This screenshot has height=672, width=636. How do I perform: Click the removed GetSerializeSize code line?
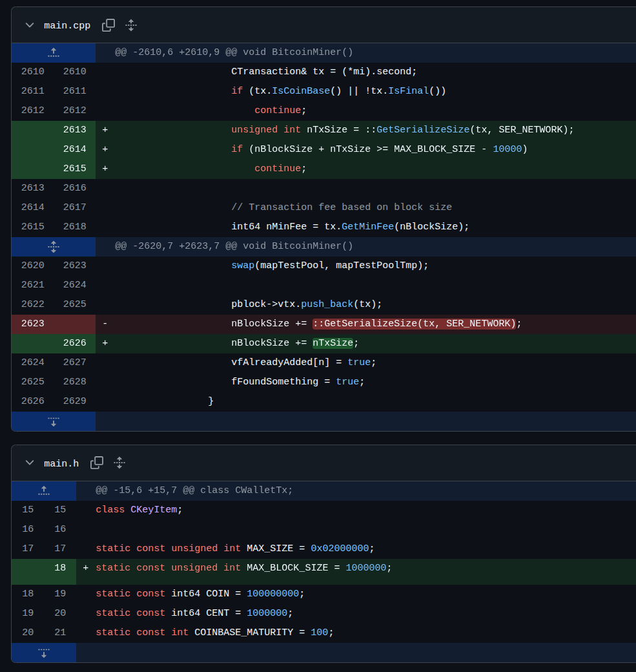coord(376,324)
